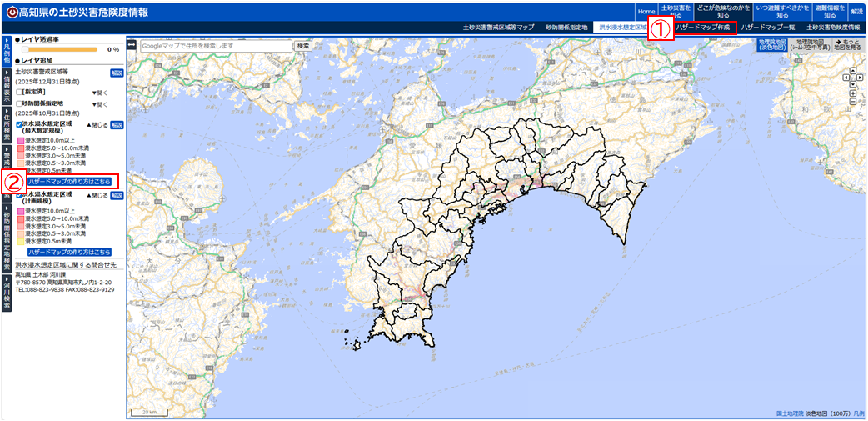Open the 住所検索 vertical side tab
This screenshot has width=868, height=421.
tap(7, 123)
